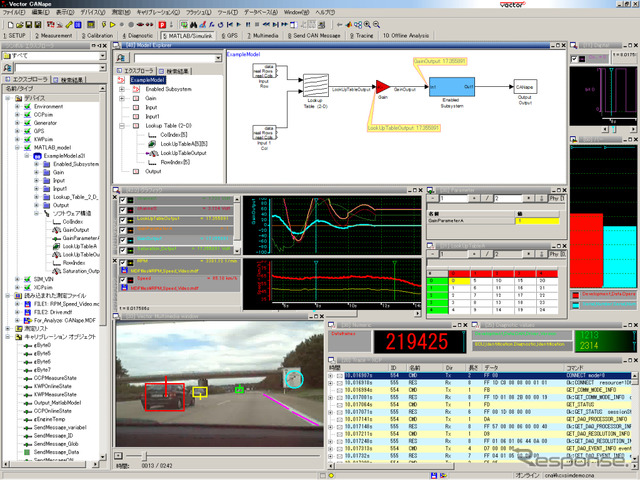This screenshot has height=480, width=640.
Task: Collapse Lookup Table (2-D) node in Model Explorer
Action: pyautogui.click(x=122, y=126)
